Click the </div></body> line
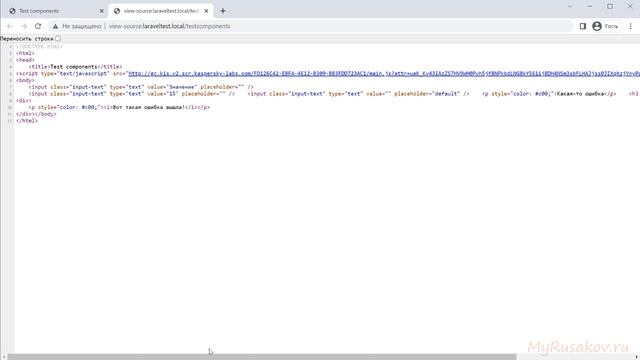640x360 pixels. (x=36, y=114)
